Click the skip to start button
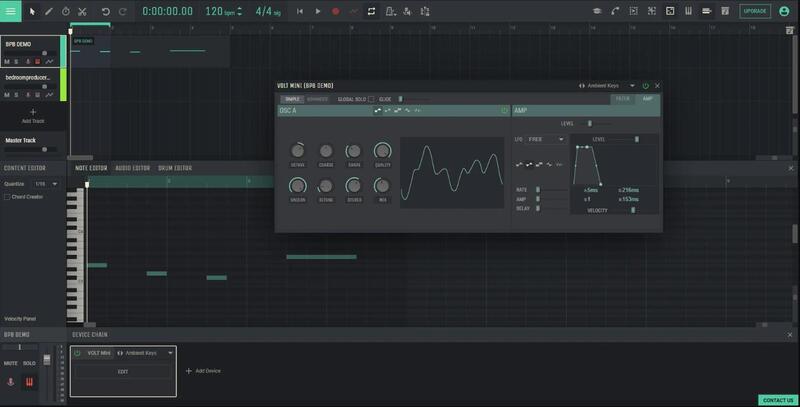 click(x=300, y=11)
